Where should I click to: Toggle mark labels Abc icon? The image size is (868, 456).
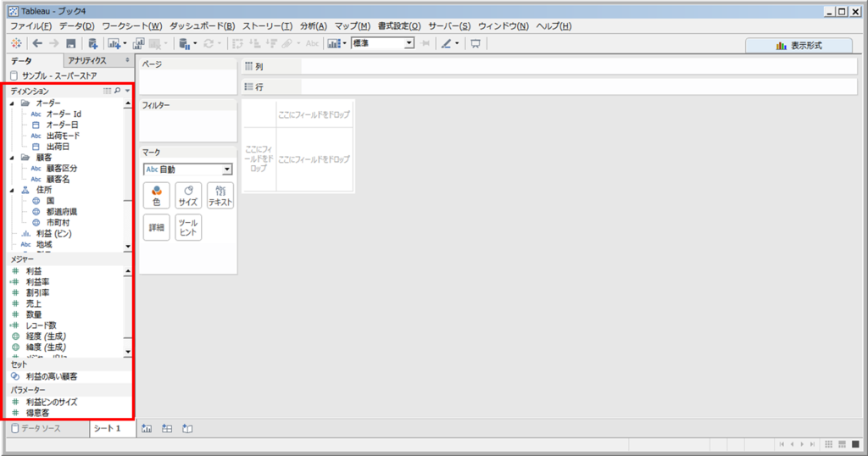tap(312, 43)
